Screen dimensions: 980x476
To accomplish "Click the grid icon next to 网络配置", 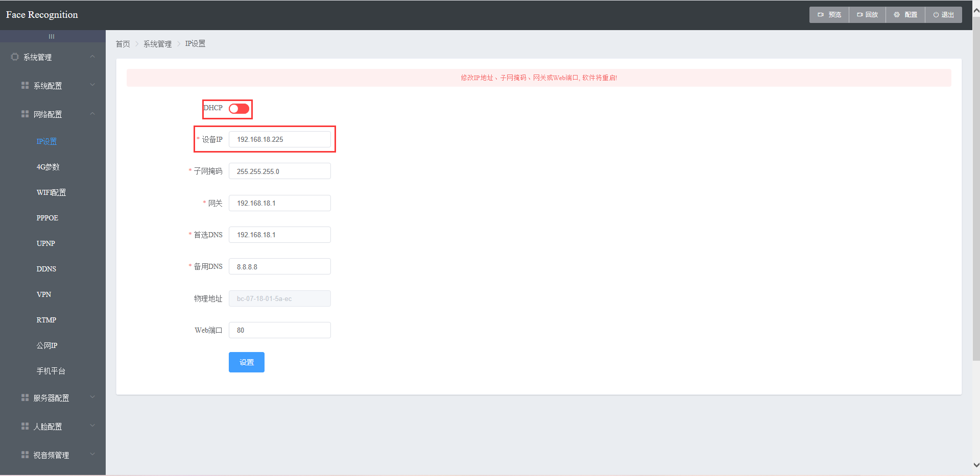I will 25,114.
